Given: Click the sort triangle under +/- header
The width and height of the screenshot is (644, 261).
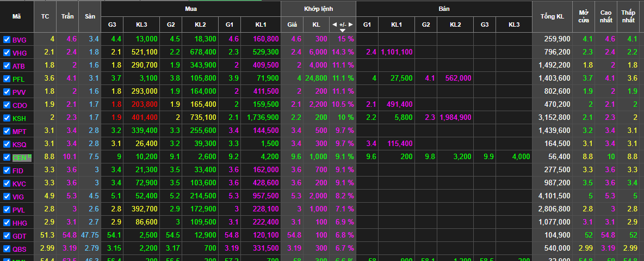Looking at the screenshot, I should point(343,30).
